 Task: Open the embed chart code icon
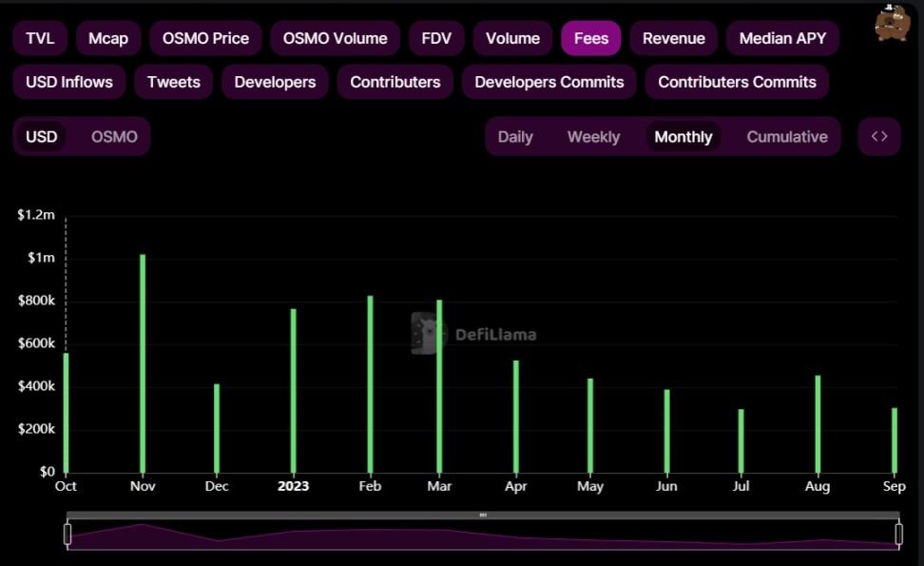pos(878,136)
